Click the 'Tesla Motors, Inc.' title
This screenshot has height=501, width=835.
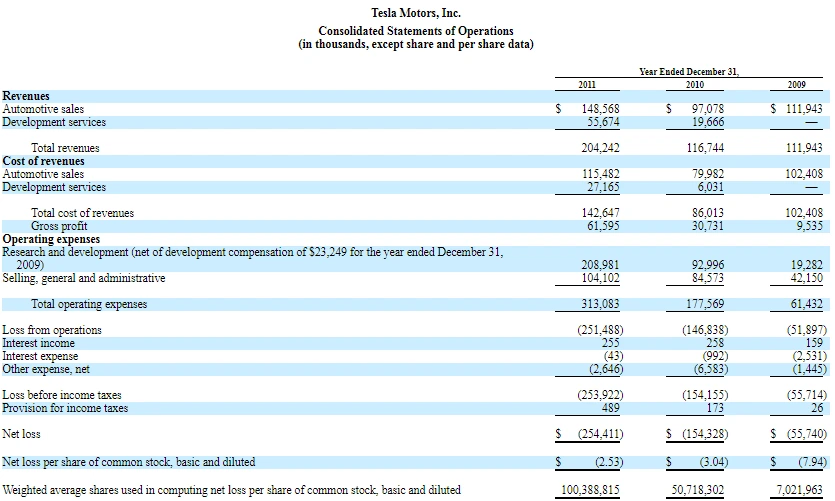point(416,13)
